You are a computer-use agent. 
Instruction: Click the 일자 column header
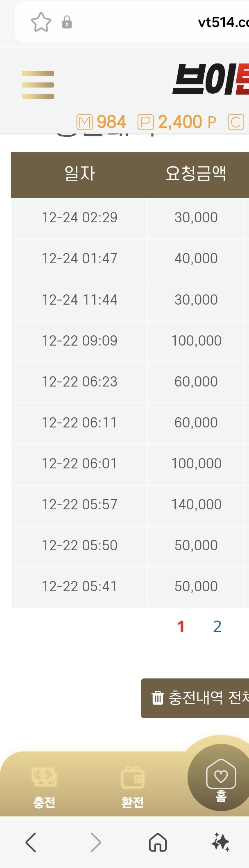point(79,174)
